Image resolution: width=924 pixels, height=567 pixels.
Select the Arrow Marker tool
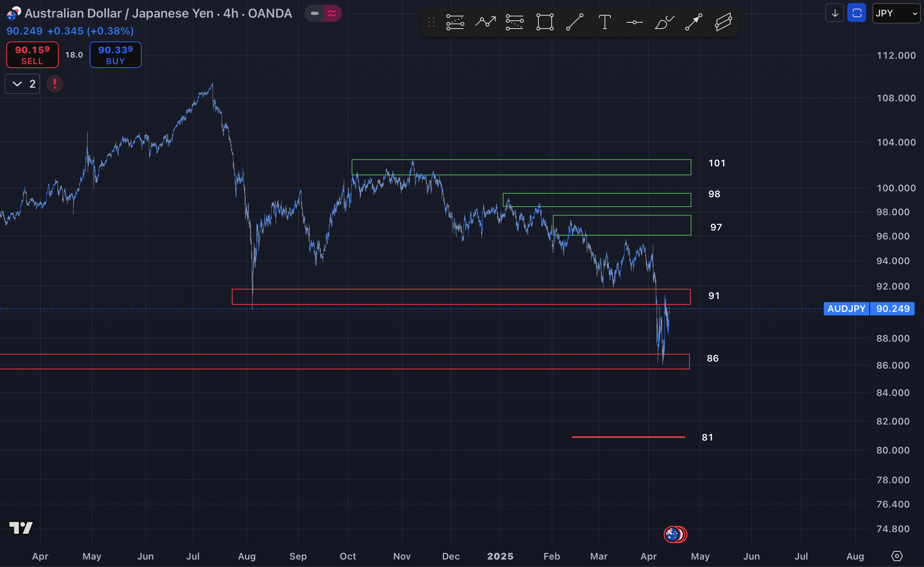(x=692, y=22)
